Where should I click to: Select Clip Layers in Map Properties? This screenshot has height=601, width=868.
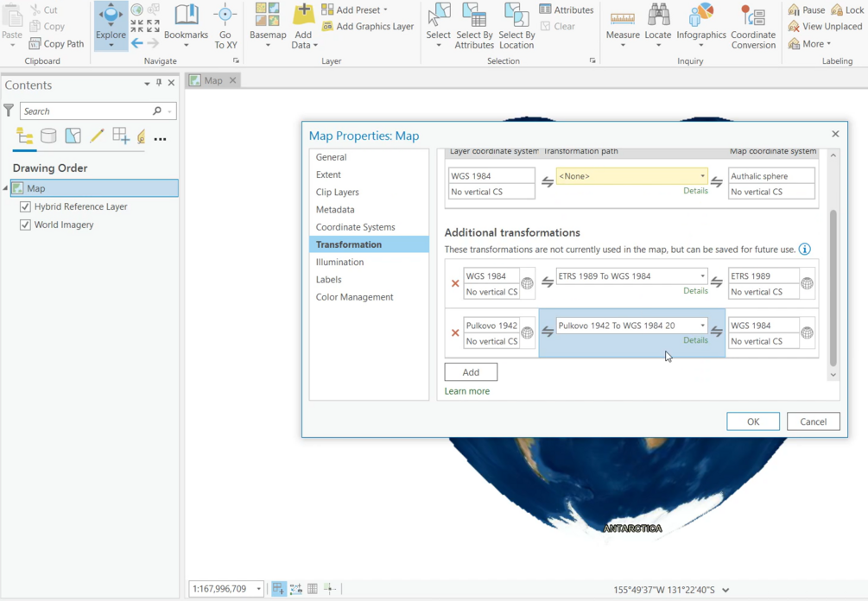[x=337, y=192]
